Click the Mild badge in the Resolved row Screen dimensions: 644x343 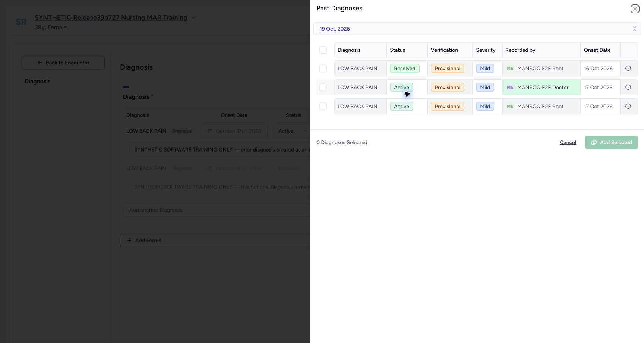pyautogui.click(x=485, y=68)
